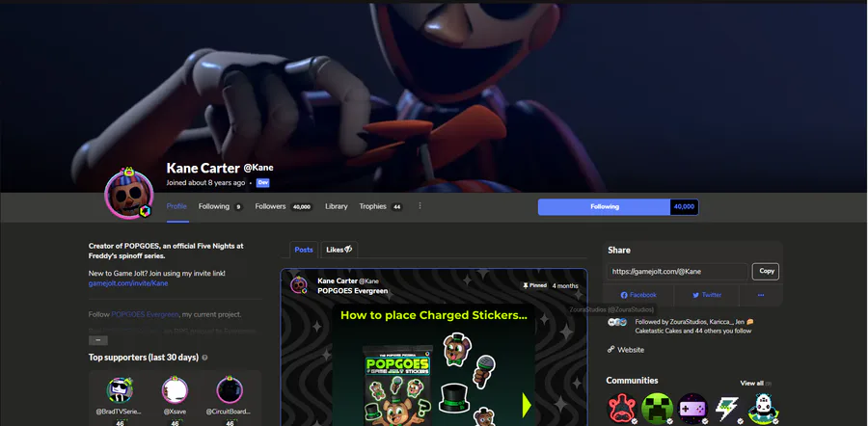Screen dimensions: 868x426
Task: Click the Followed by ZouraStudios, Karicca_ text
Action: pyautogui.click(x=694, y=327)
